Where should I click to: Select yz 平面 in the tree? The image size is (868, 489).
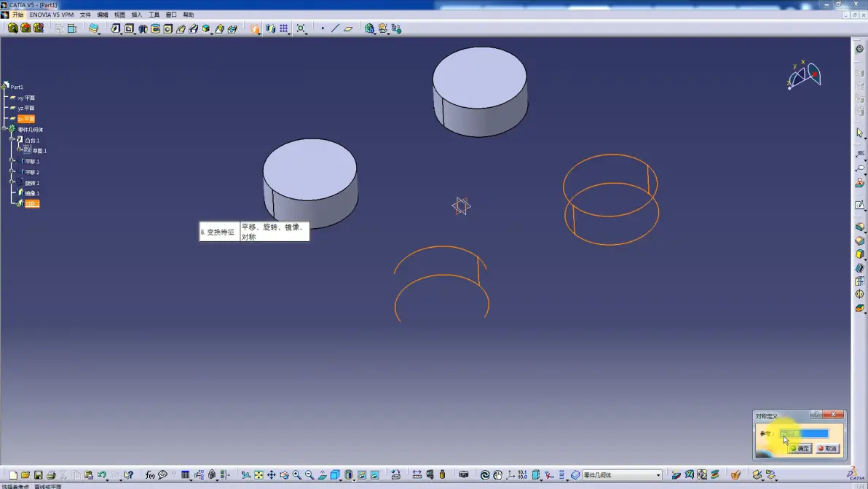(x=26, y=109)
